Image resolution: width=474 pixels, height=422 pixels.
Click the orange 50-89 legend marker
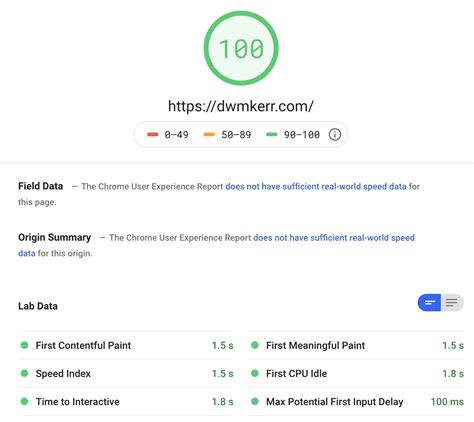[209, 134]
